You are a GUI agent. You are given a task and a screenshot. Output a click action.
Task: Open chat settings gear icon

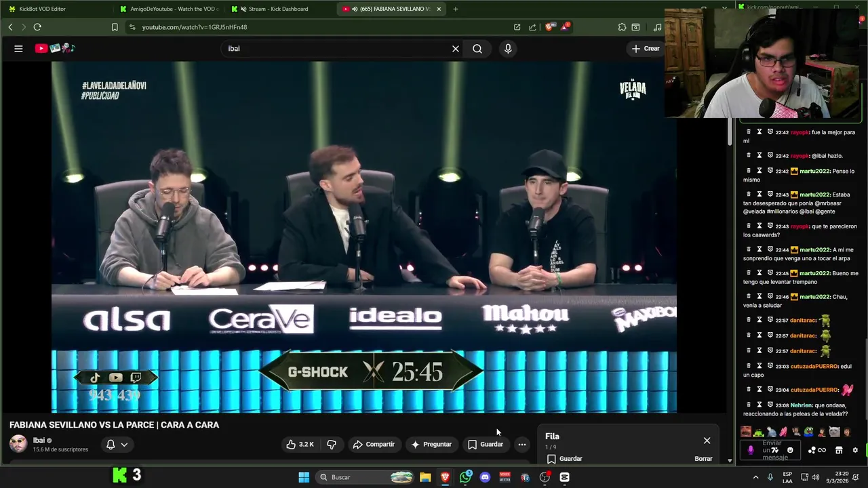click(855, 450)
